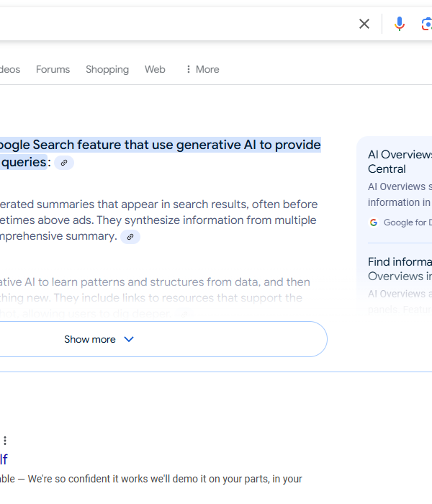Start voice search with the microphone icon
This screenshot has height=504, width=432.
tap(400, 24)
